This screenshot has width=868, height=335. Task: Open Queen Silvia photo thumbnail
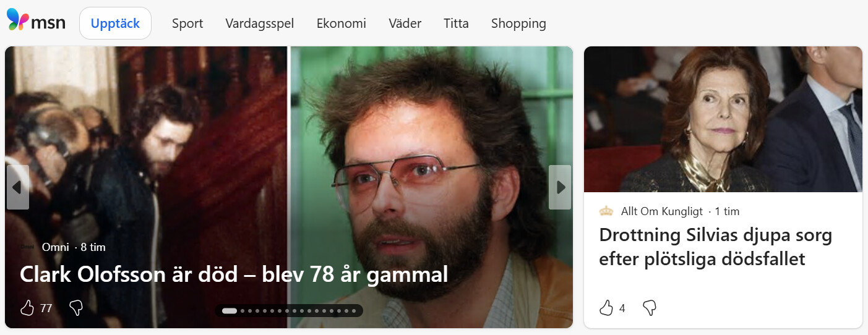723,119
